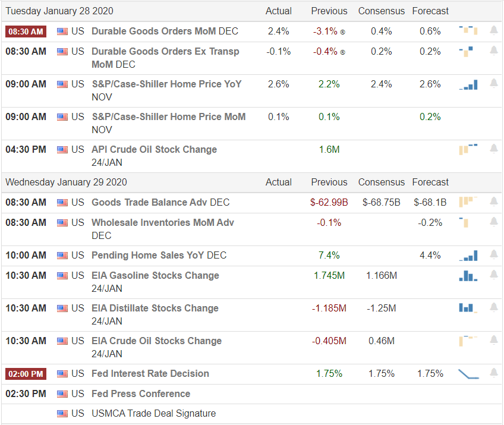This screenshot has width=504, height=425.
Task: Click the bell icon for Durable Goods Orders MoM
Action: pos(493,30)
